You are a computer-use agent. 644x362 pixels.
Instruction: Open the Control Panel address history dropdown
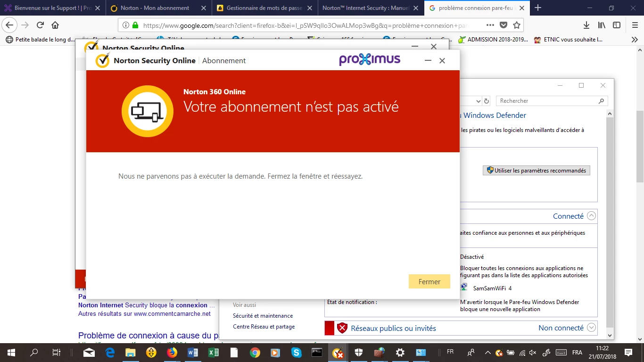pos(478,101)
